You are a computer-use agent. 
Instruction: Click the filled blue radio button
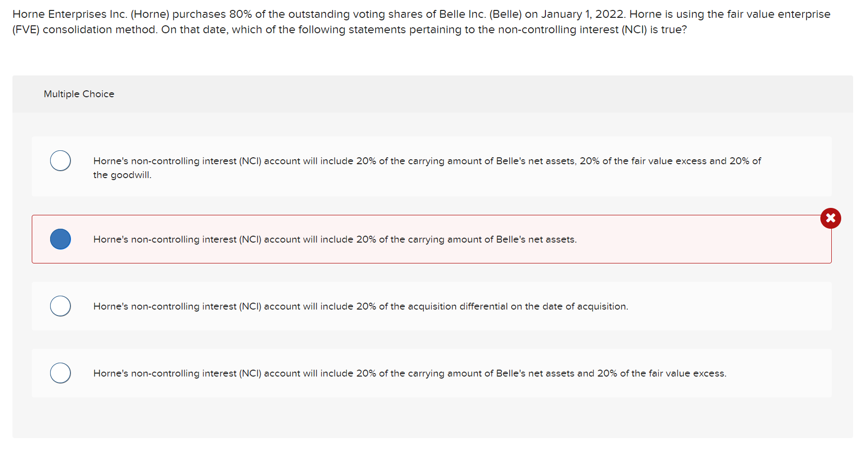(61, 239)
